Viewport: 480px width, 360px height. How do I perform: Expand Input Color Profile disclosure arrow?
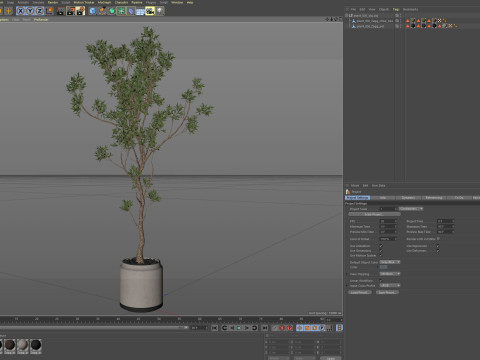[347, 286]
